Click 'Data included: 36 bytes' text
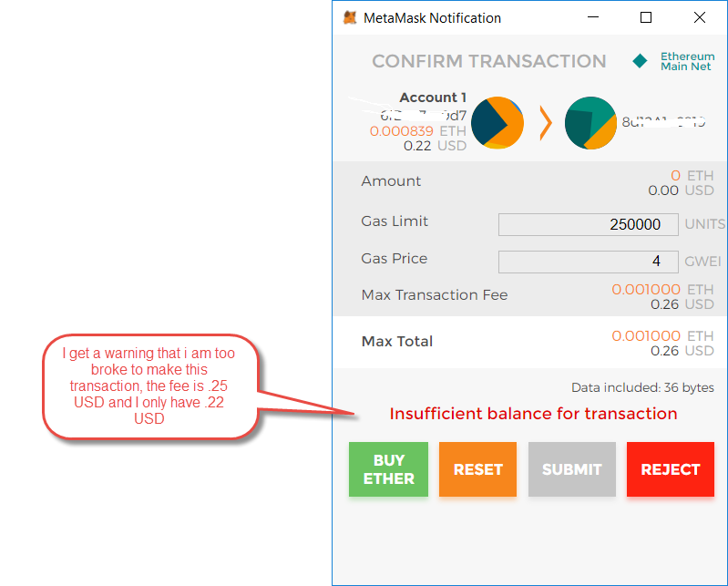728x586 pixels. (x=642, y=387)
